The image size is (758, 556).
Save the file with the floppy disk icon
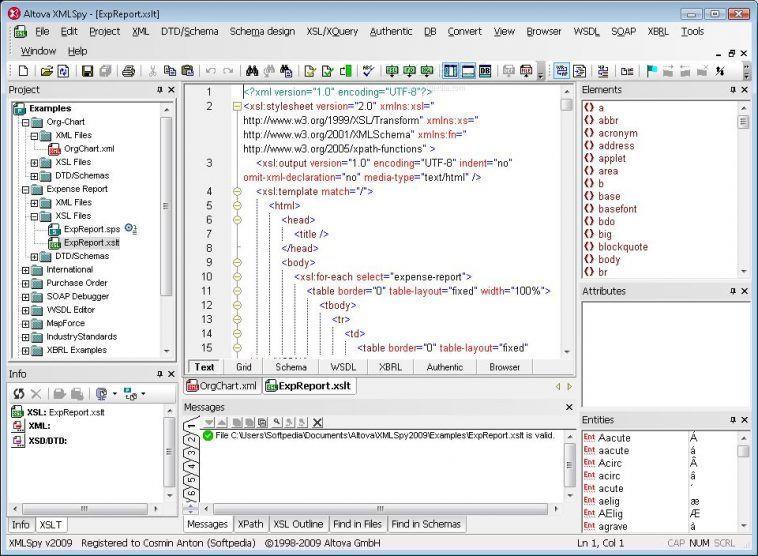[87, 72]
